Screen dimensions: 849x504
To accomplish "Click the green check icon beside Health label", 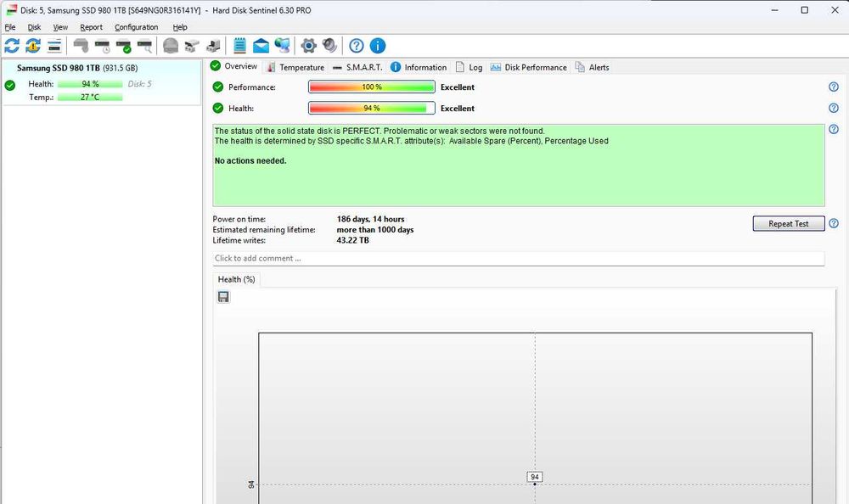I will tap(218, 108).
